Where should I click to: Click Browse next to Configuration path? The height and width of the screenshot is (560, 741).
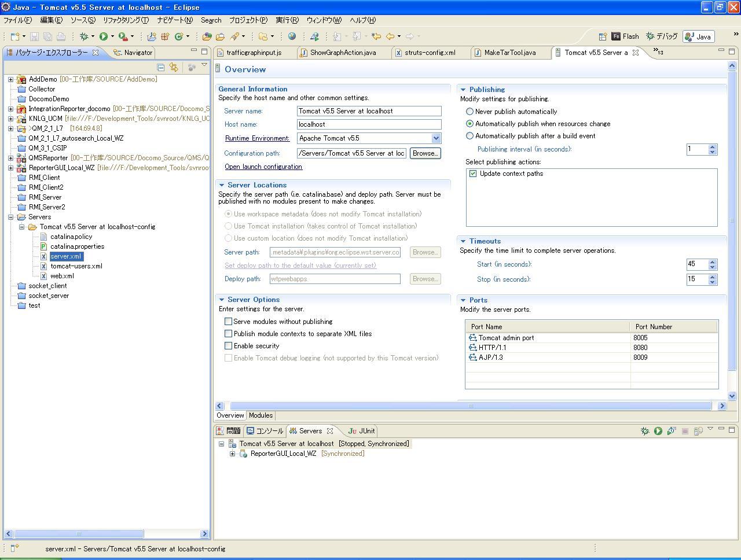pyautogui.click(x=425, y=153)
